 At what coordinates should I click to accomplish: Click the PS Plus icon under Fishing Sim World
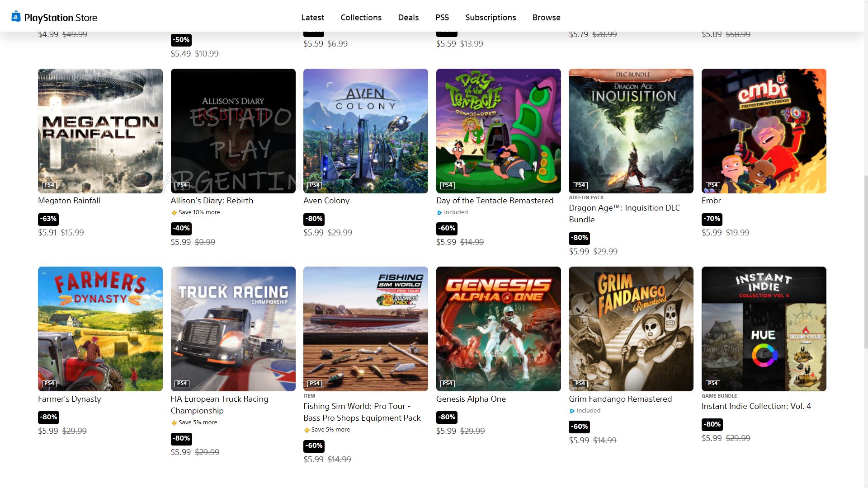(307, 430)
